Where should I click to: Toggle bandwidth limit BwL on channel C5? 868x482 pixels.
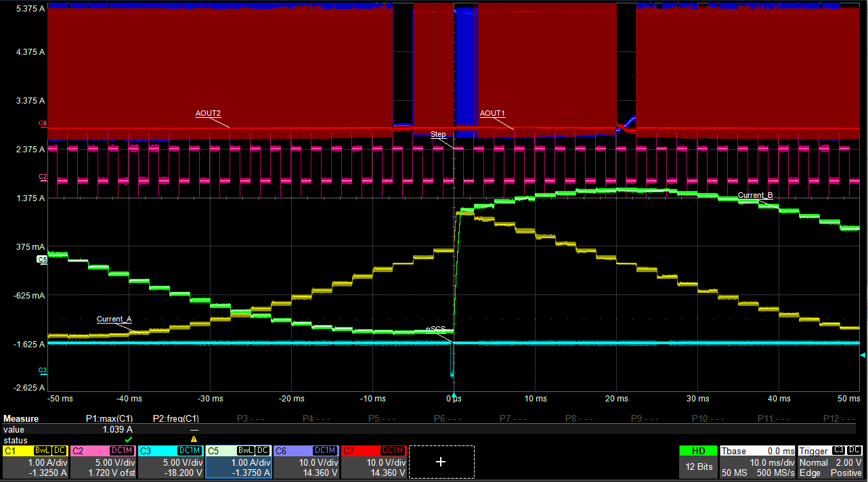click(246, 450)
